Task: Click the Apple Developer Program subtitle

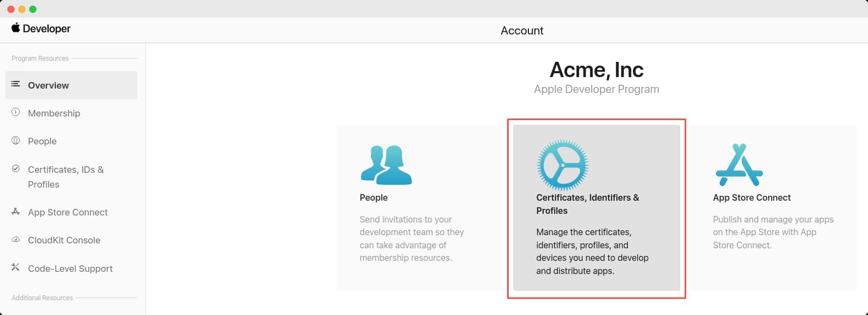Action: tap(596, 89)
